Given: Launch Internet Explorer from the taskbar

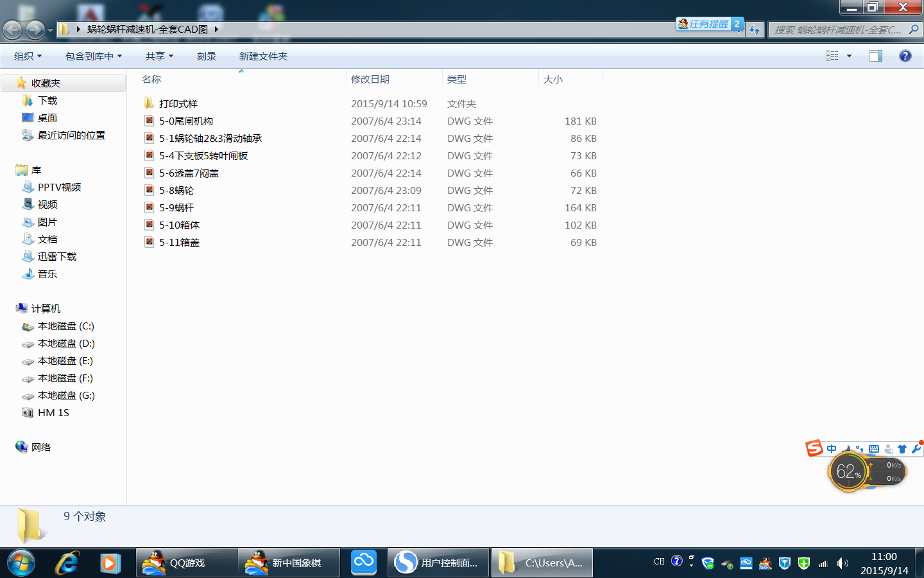Looking at the screenshot, I should [67, 563].
